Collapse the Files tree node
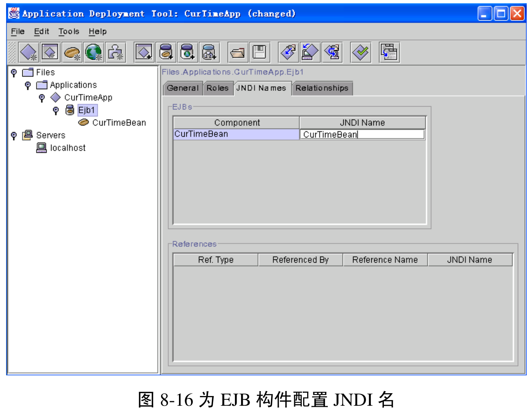Screen dimensions: 532x411 14,73
